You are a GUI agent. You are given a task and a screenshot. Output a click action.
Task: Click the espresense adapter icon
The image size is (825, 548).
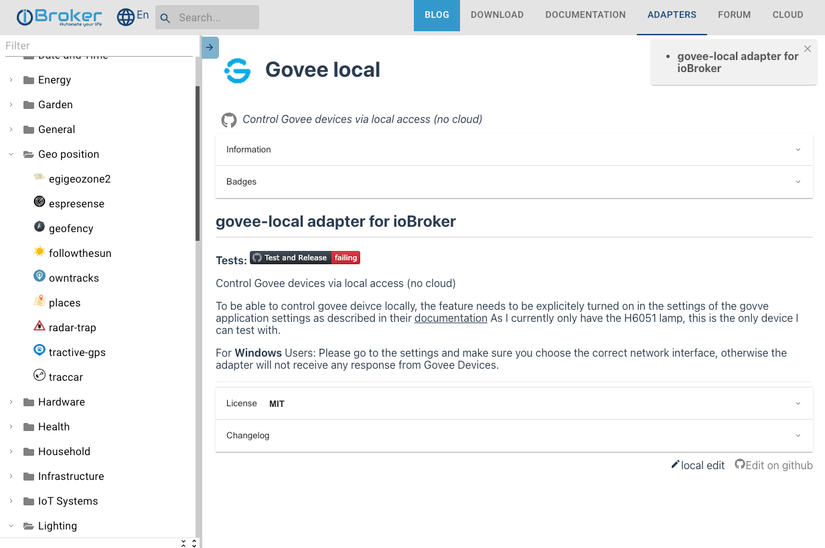[x=39, y=201]
